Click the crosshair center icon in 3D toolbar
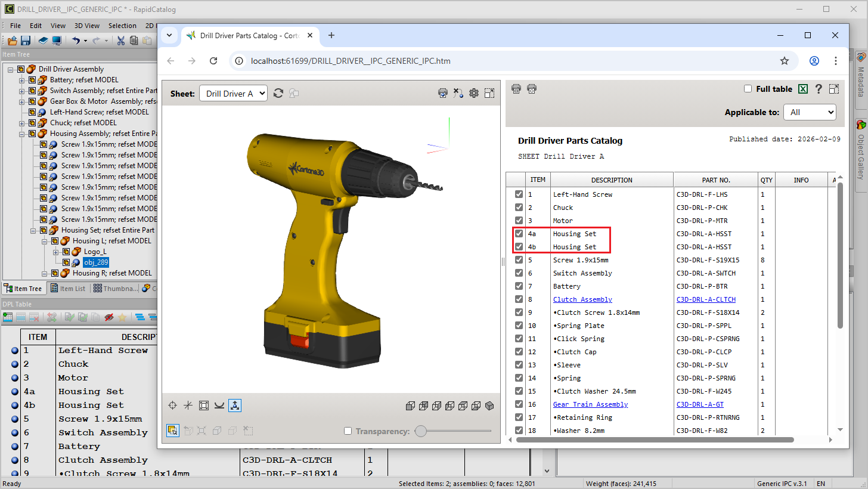868x489 pixels. click(x=173, y=406)
